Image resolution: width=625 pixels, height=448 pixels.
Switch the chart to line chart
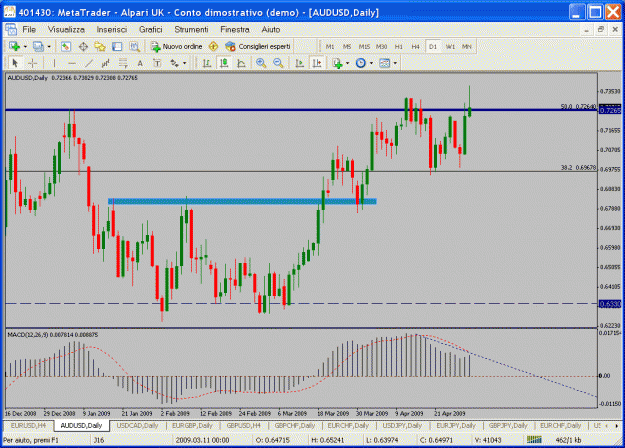(x=241, y=63)
